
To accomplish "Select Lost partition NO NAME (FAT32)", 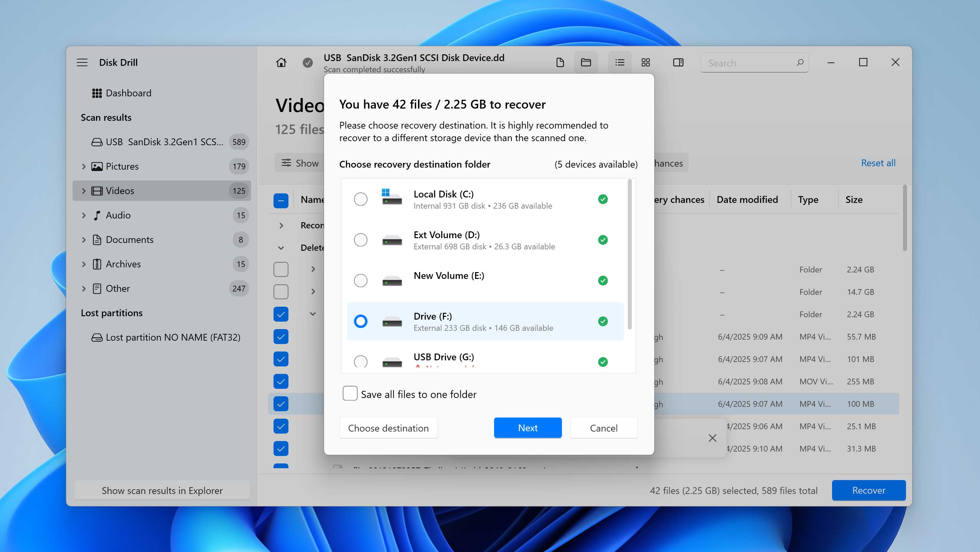I will click(173, 338).
